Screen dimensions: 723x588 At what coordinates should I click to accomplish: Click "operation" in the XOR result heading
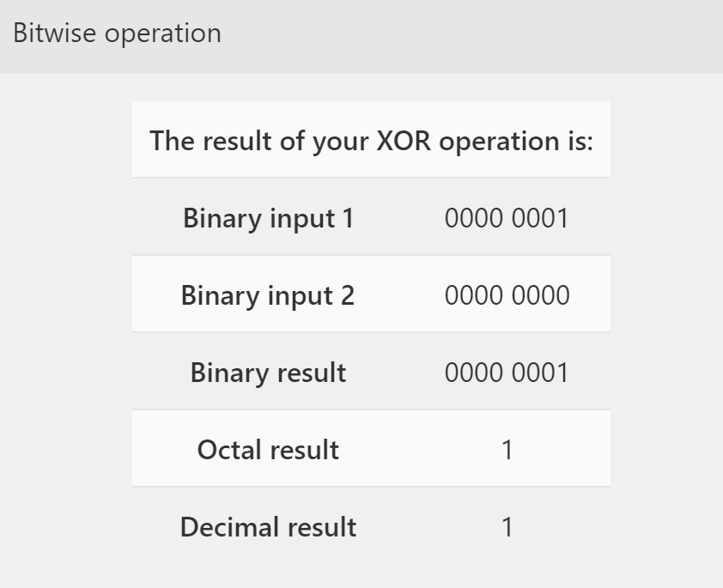[499, 140]
